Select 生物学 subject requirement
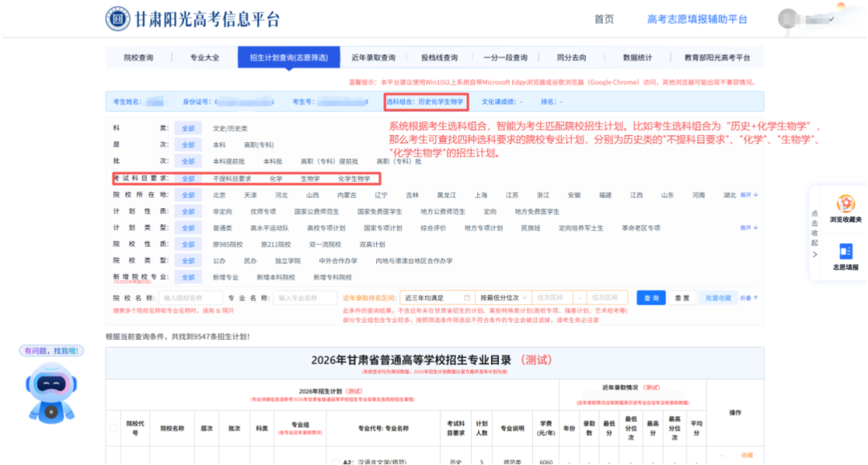The height and width of the screenshot is (465, 868). (310, 178)
